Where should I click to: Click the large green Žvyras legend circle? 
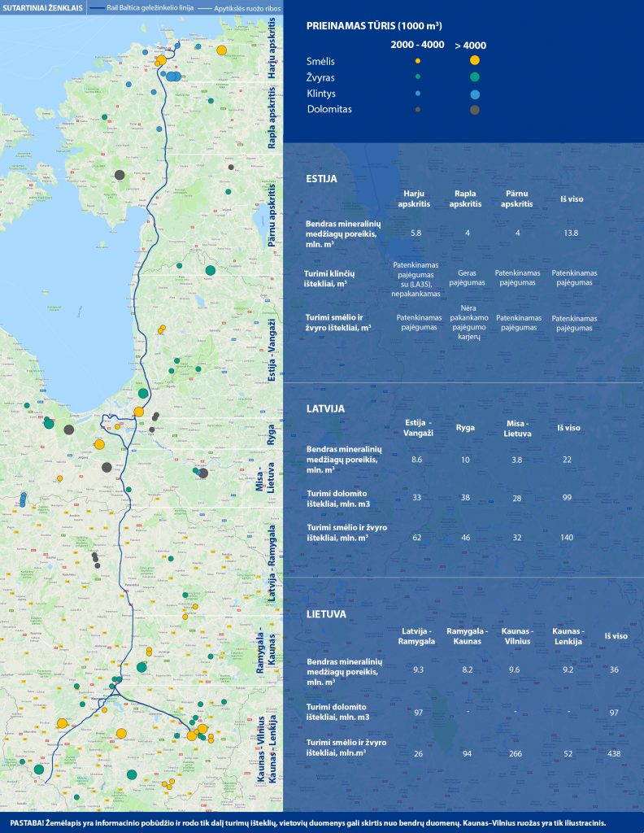(475, 77)
